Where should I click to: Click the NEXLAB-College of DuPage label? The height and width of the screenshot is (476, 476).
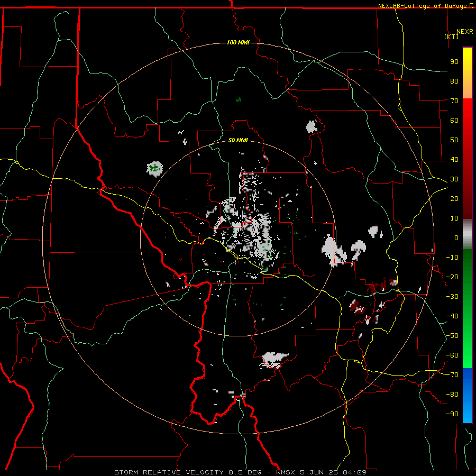click(423, 6)
